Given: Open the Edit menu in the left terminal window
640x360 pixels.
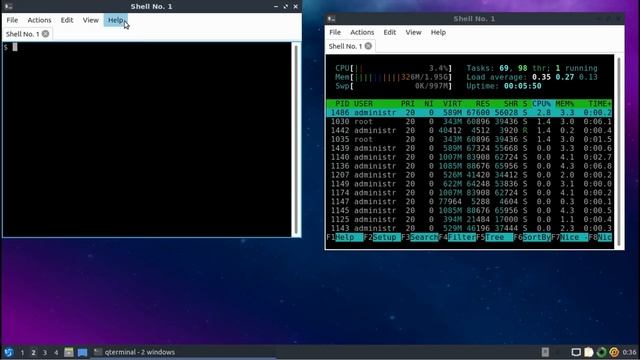Looking at the screenshot, I should [67, 20].
